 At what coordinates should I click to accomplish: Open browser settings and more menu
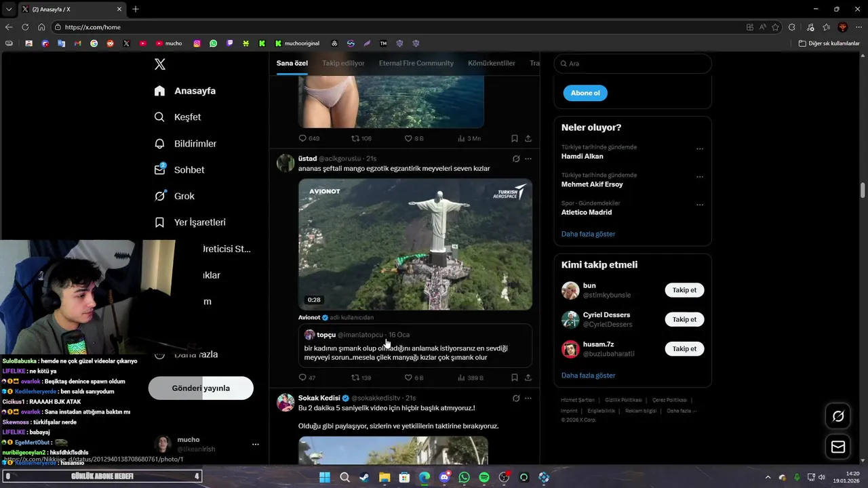tap(859, 27)
